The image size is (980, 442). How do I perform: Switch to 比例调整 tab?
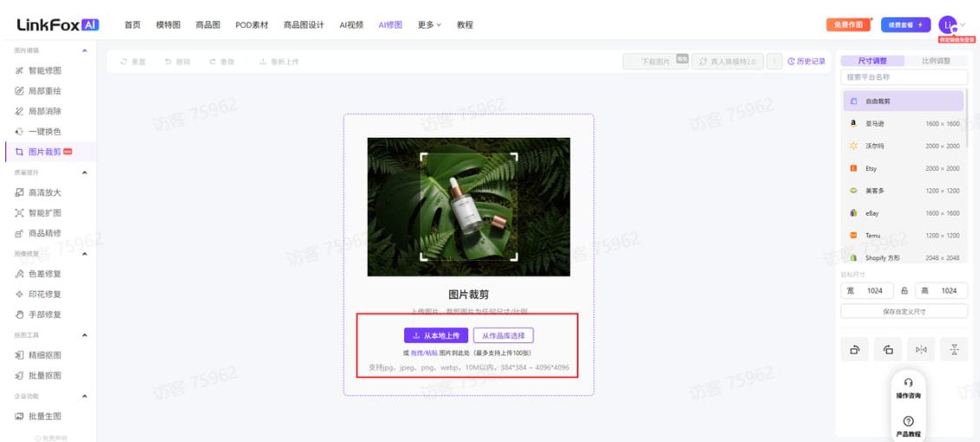[937, 62]
